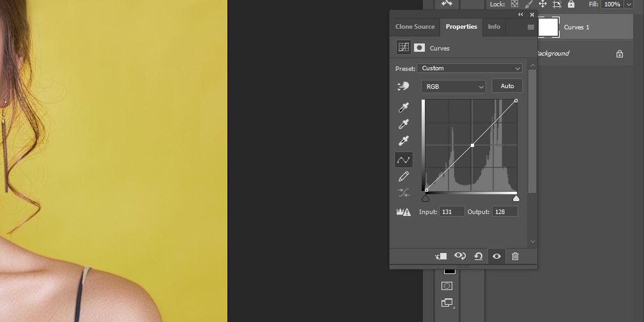This screenshot has width=644, height=322.
Task: Click the Auto button
Action: (507, 86)
